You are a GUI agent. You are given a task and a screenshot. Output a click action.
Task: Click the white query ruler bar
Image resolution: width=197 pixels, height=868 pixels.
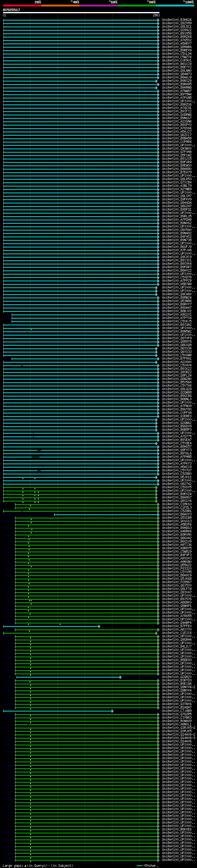coord(81,13)
